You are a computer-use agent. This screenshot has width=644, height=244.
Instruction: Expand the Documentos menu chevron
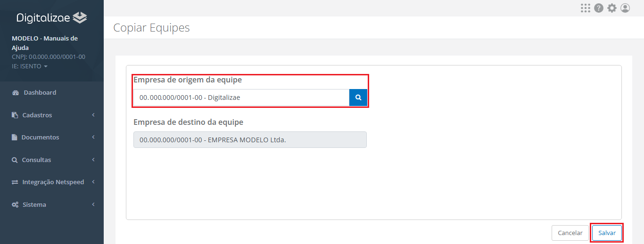[93, 138]
